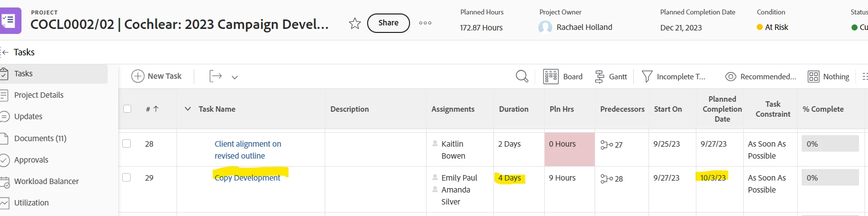Image resolution: width=868 pixels, height=216 pixels.
Task: Switch to Board view
Action: click(563, 76)
